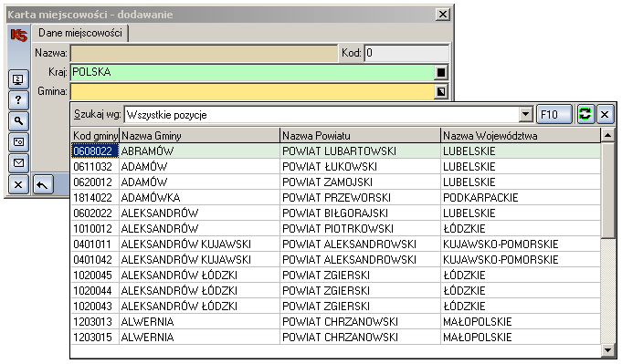Click the back arrow undo button
622x364 pixels.
pyautogui.click(x=43, y=184)
